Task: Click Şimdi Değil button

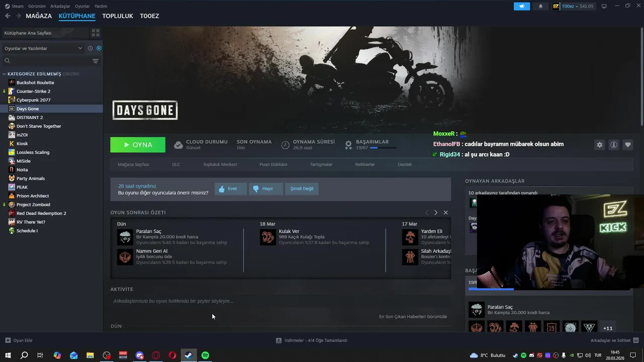Action: click(x=302, y=189)
